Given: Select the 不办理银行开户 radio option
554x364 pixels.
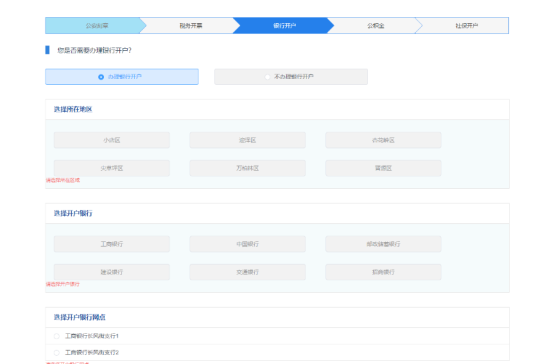Looking at the screenshot, I should coord(291,77).
